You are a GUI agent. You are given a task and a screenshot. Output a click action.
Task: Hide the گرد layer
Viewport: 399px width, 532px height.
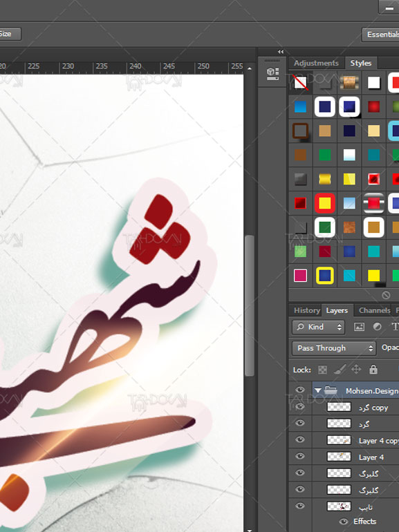pyautogui.click(x=300, y=423)
